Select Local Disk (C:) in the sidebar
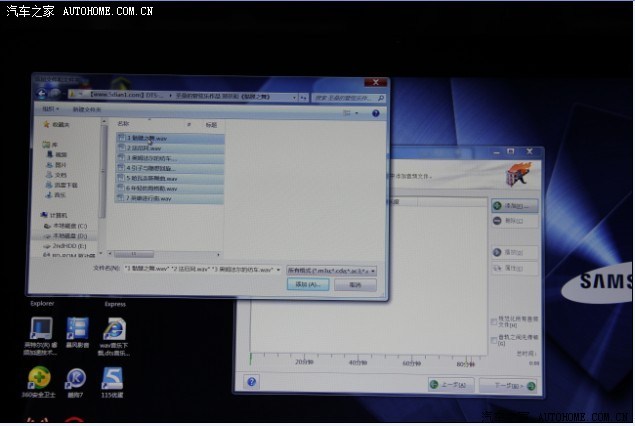The height and width of the screenshot is (426, 635). point(70,226)
